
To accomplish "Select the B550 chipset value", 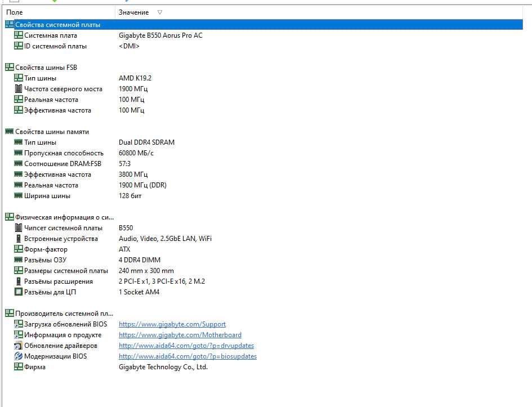I will 126,227.
